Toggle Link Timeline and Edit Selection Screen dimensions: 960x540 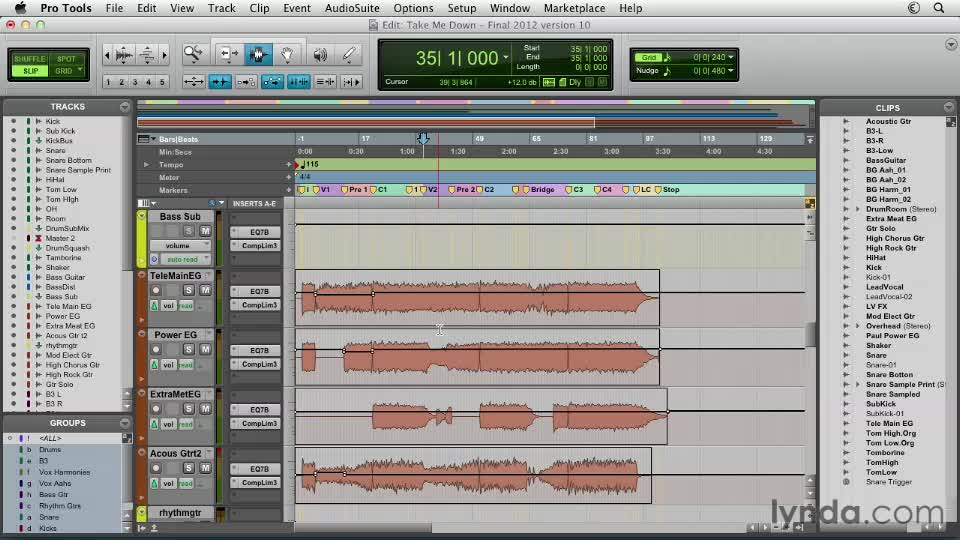coord(299,81)
